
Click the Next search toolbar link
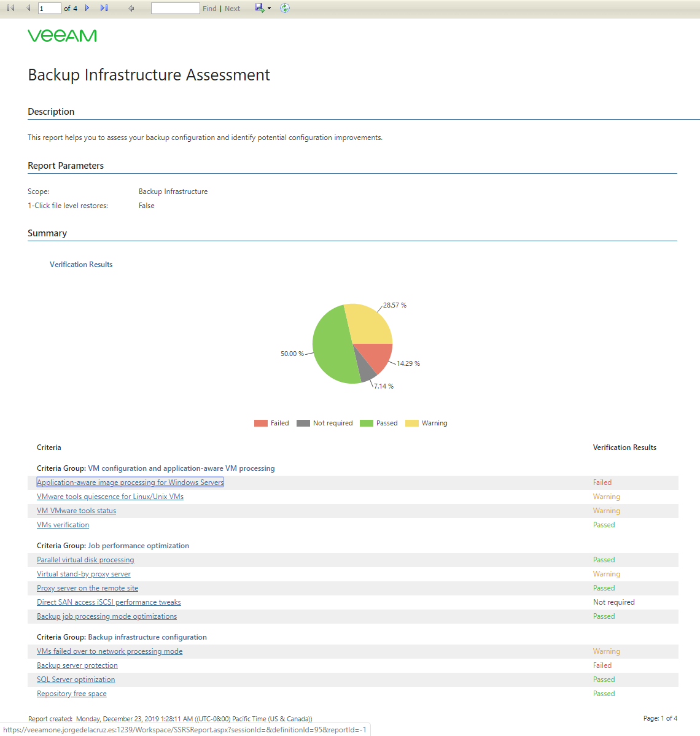(232, 9)
